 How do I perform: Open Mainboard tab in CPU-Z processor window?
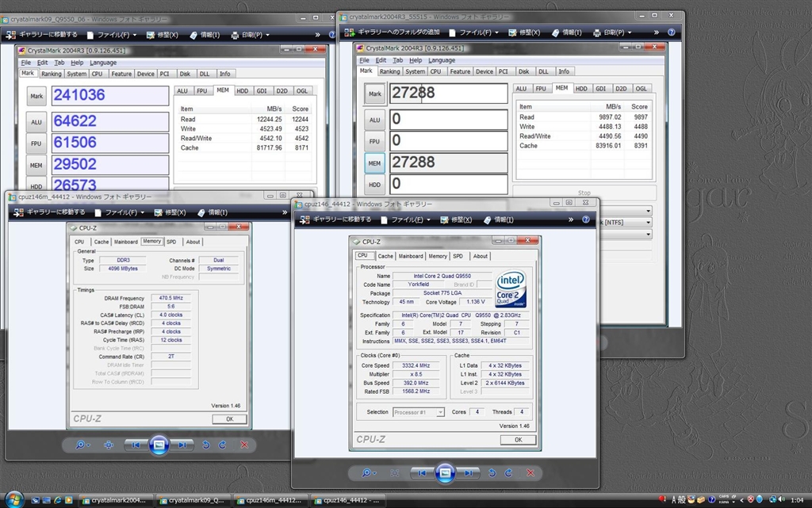[x=411, y=256]
